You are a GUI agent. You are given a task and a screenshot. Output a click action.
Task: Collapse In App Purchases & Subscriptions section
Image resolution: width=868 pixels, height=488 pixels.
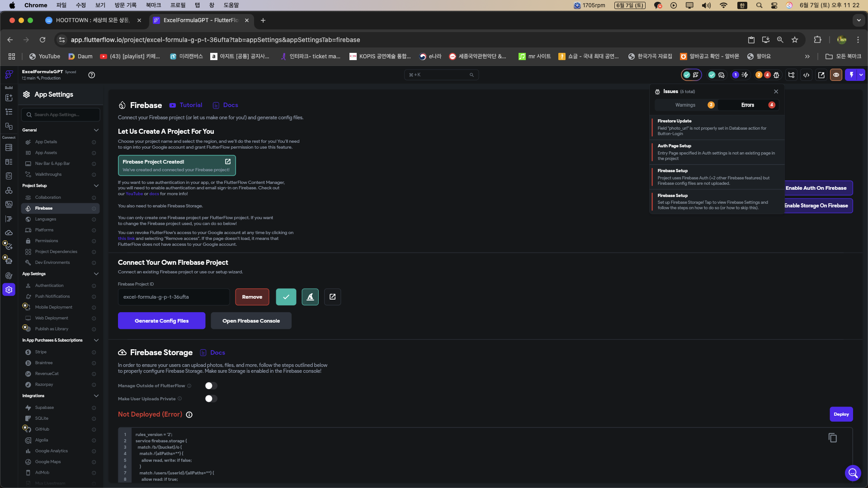point(96,340)
